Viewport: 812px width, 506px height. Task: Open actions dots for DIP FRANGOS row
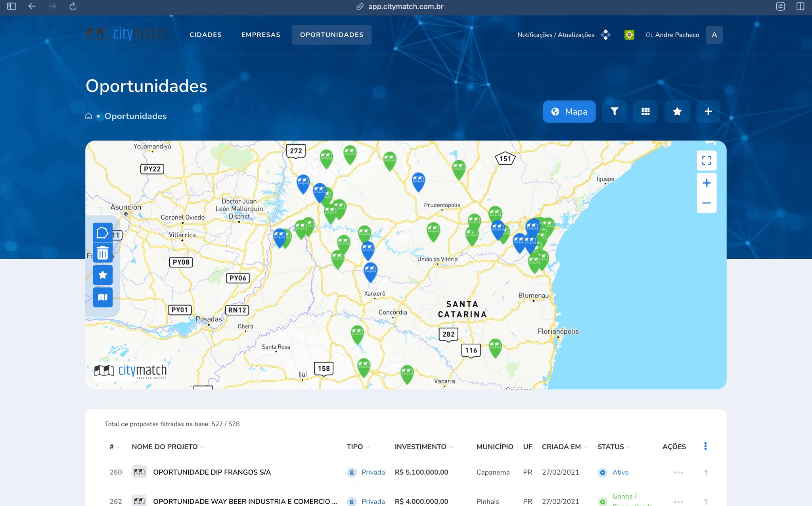pos(678,472)
